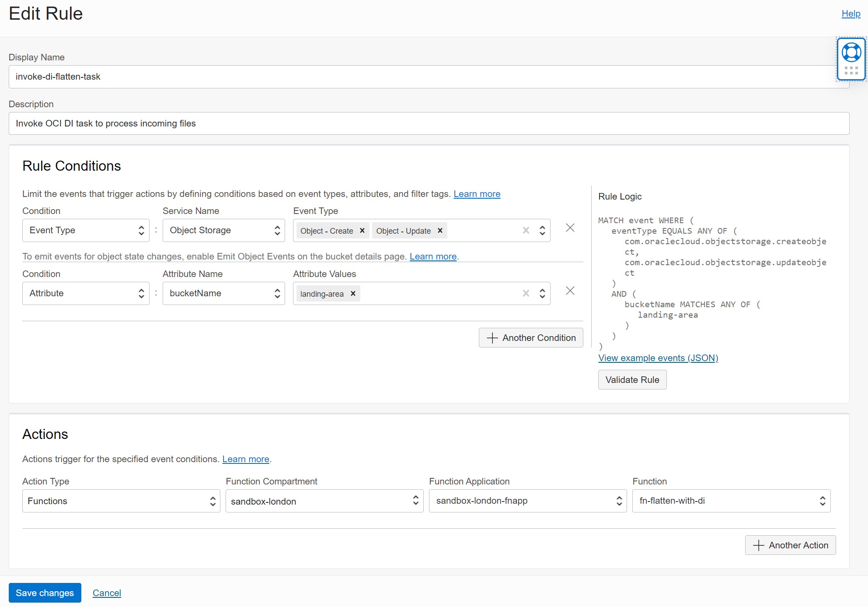
Task: Remove the "Object - Update" event type tag
Action: (440, 231)
